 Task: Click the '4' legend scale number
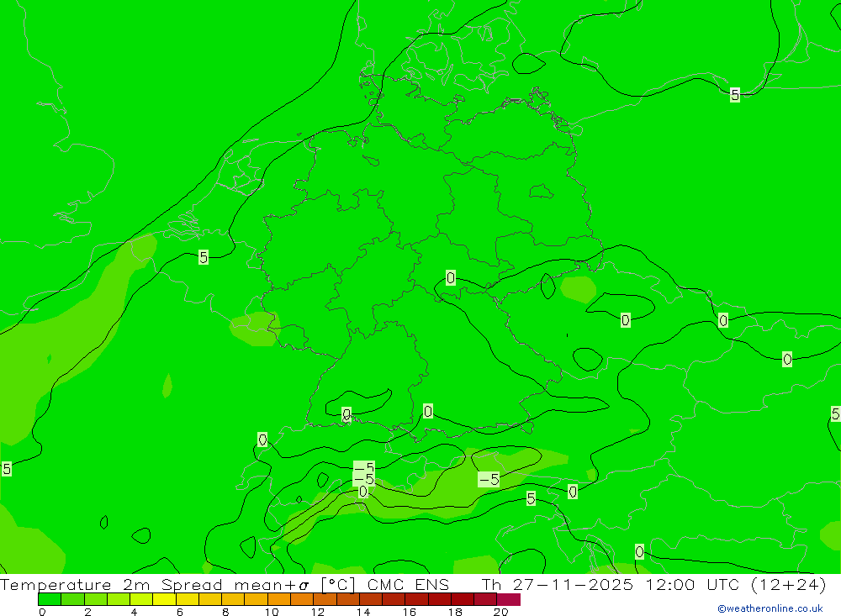pos(134,612)
